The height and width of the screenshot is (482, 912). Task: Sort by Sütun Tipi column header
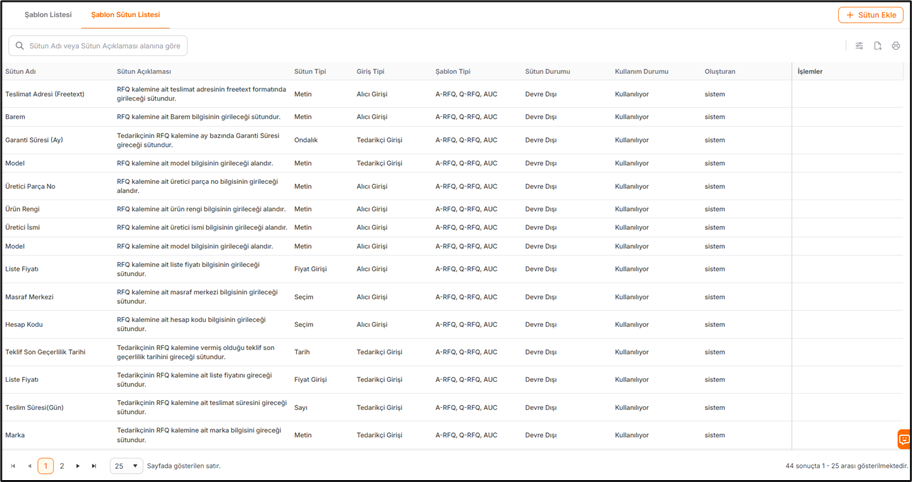[310, 71]
